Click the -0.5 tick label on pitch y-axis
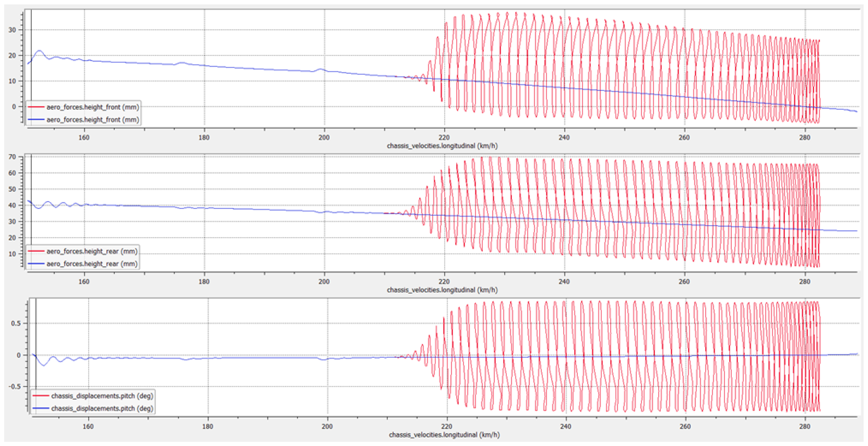The image size is (868, 446). pyautogui.click(x=14, y=386)
